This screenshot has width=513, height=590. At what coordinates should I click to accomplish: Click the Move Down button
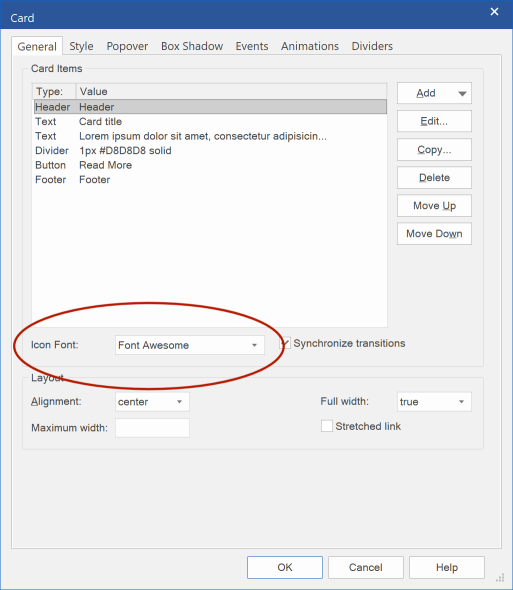(434, 234)
